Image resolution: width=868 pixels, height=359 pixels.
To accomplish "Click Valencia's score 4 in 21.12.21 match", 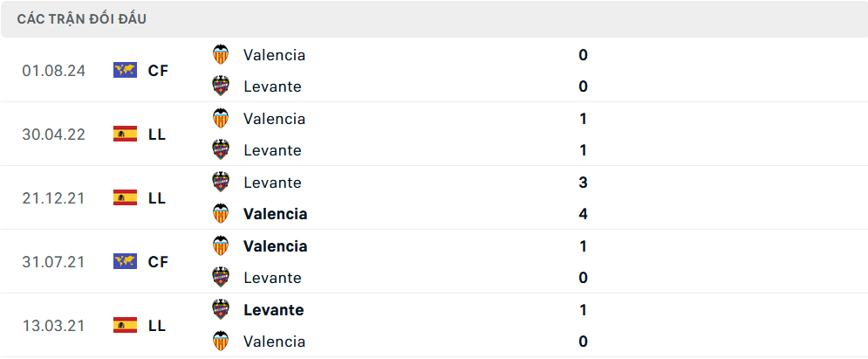I will (x=583, y=214).
